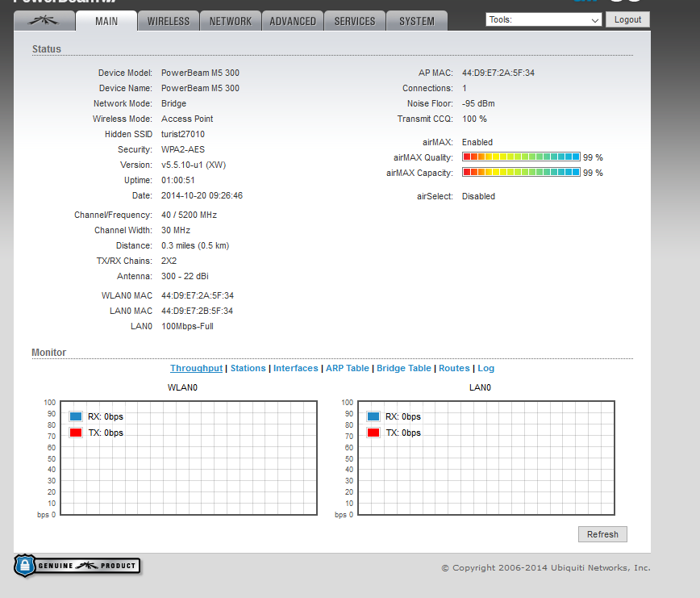
Task: Open the ARP Table link
Action: (348, 368)
